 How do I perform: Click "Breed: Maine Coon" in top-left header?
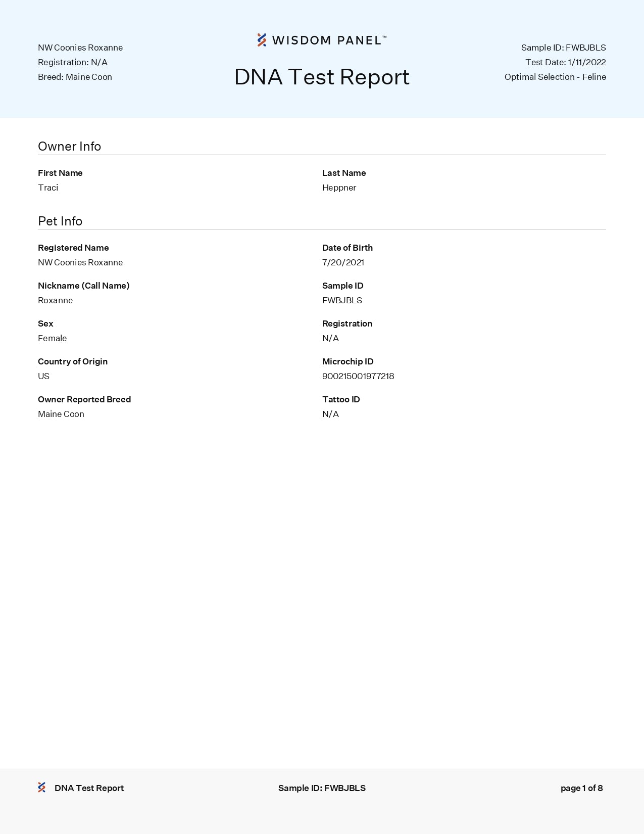point(75,77)
